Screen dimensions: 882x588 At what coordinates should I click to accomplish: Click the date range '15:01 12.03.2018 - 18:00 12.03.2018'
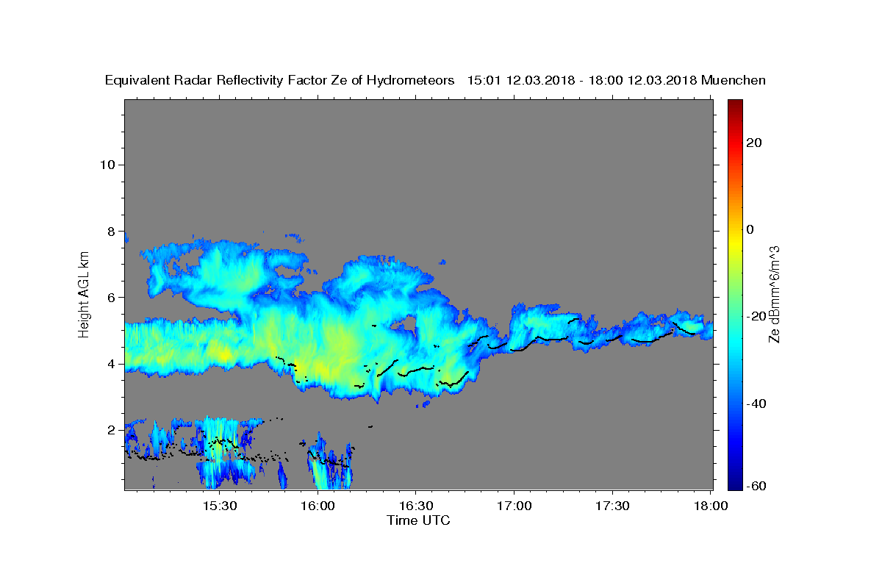(x=581, y=80)
